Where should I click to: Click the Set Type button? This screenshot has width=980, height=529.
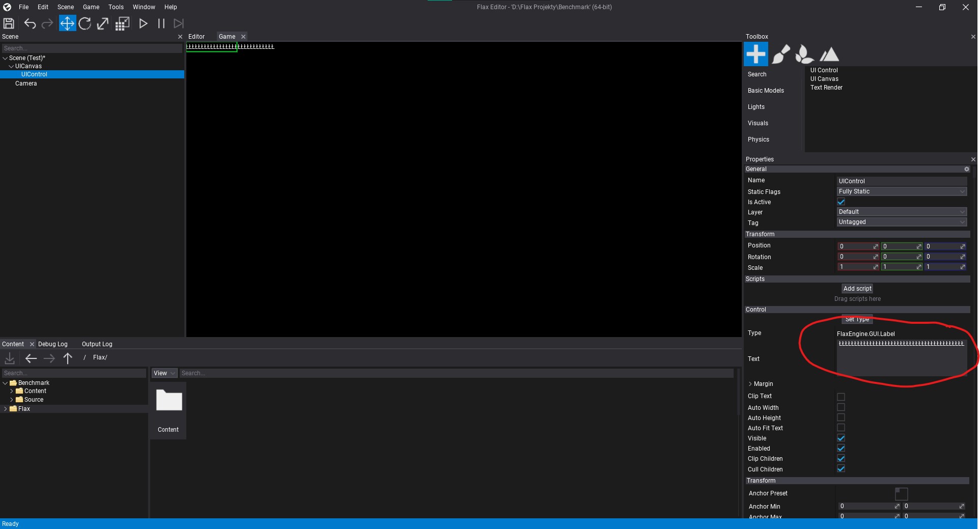pos(856,319)
